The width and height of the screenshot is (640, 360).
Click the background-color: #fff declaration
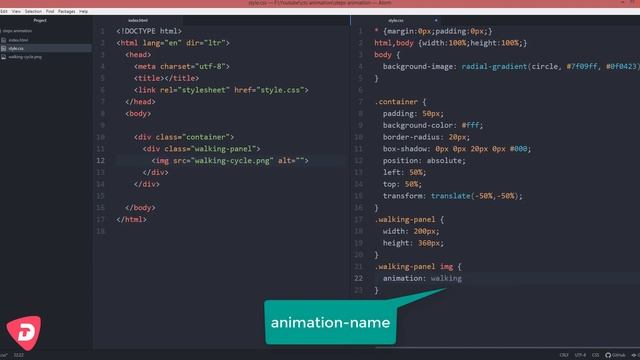433,125
